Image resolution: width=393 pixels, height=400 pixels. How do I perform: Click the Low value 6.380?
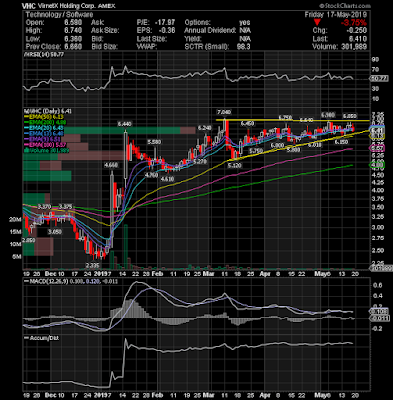[x=72, y=39]
